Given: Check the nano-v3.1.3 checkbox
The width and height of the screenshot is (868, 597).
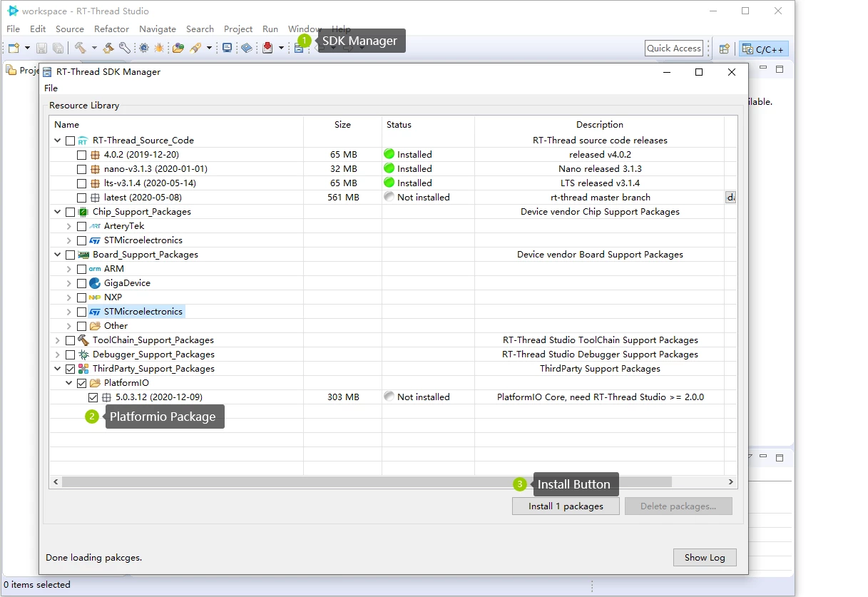Looking at the screenshot, I should tap(81, 169).
